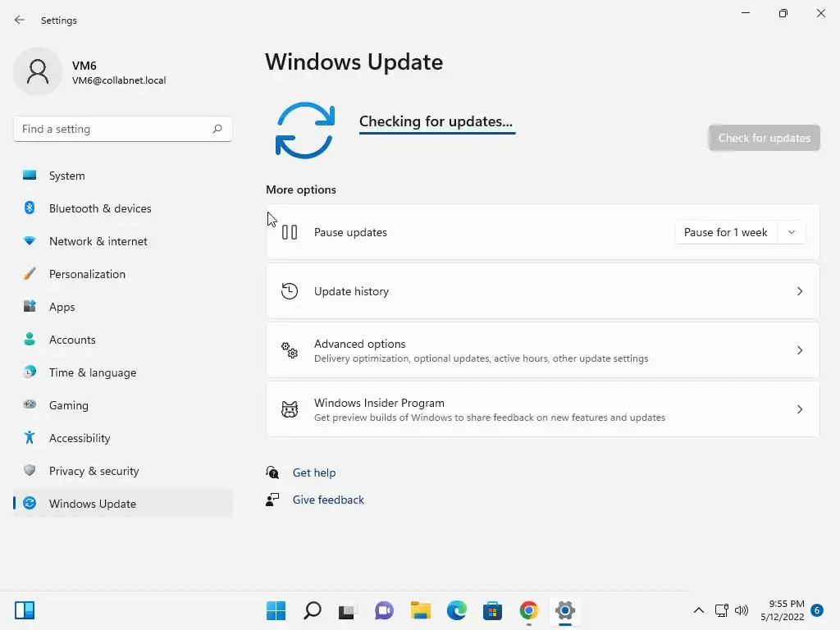This screenshot has width=840, height=630.
Task: Click the Give feedback person icon
Action: [x=272, y=500]
